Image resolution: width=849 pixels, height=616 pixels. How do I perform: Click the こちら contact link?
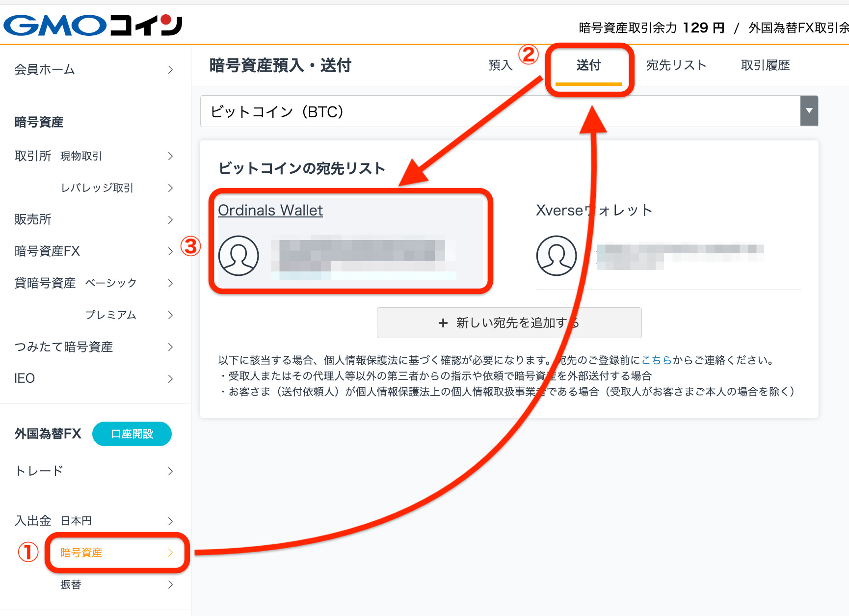click(x=657, y=360)
